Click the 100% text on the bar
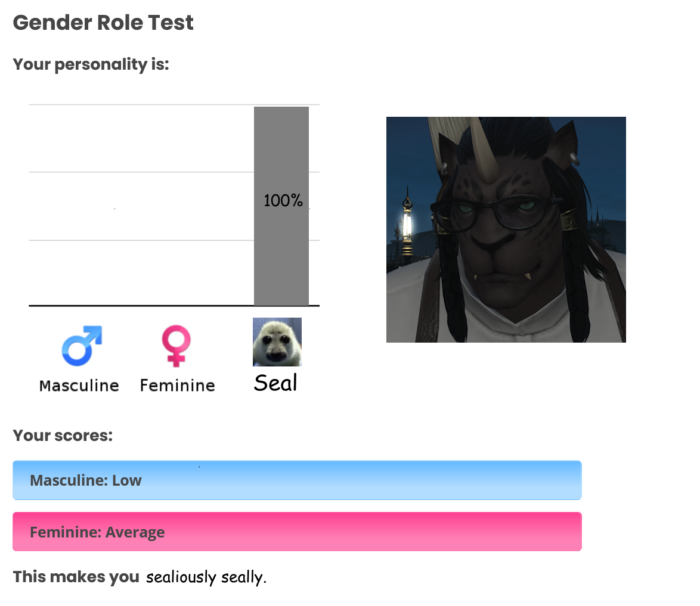 [283, 200]
